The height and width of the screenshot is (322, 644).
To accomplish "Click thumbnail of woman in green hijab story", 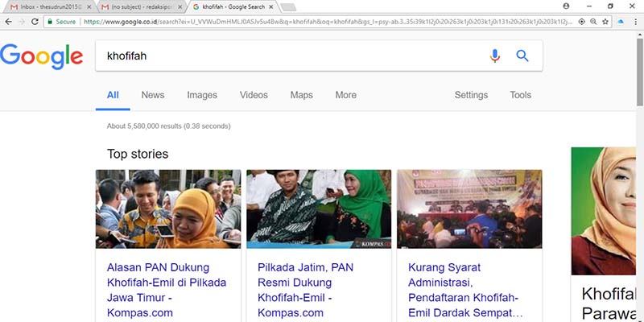I will pos(319,209).
